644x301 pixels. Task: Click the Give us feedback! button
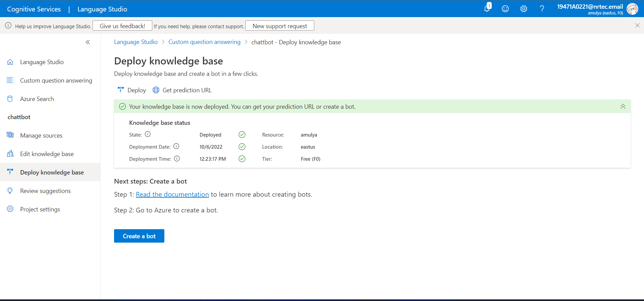pyautogui.click(x=122, y=26)
